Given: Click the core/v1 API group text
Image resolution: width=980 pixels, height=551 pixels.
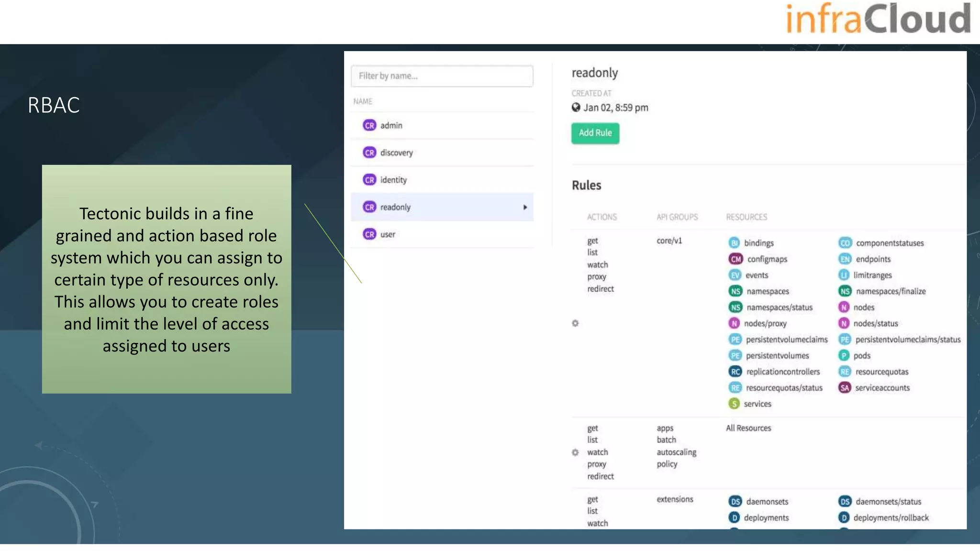Looking at the screenshot, I should coord(669,241).
